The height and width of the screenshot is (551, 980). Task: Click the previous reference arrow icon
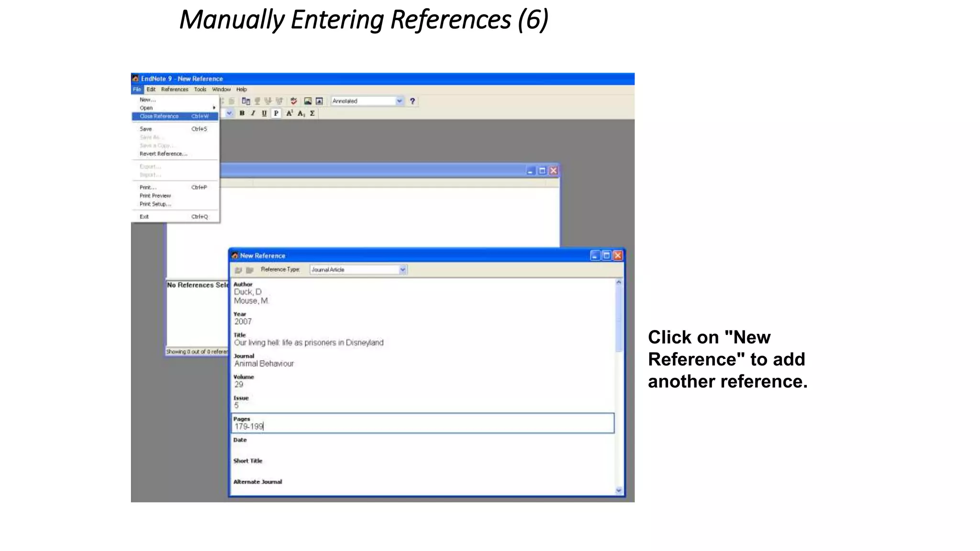[x=238, y=270]
